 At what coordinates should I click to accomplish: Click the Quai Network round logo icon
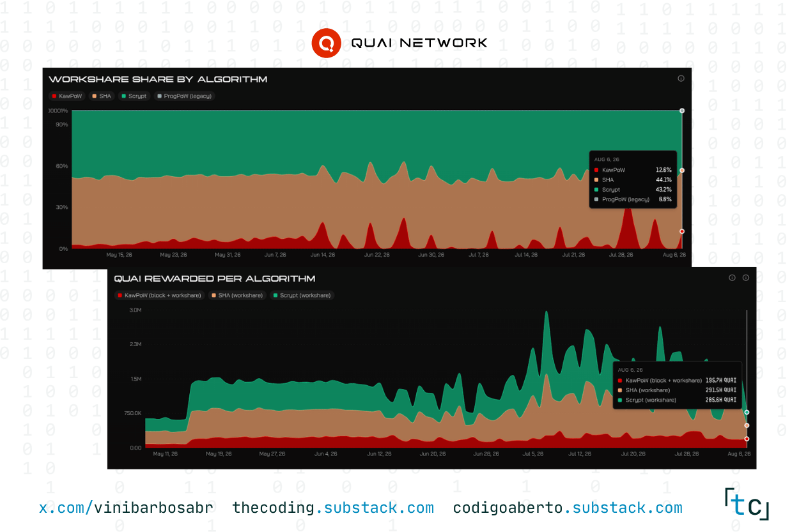[x=326, y=43]
